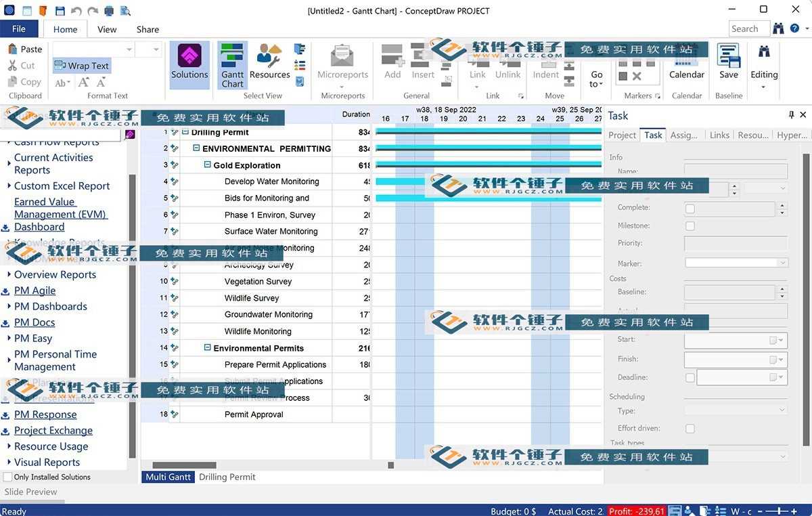Open the Editing binoculars menu
This screenshot has width=812, height=516.
(x=764, y=66)
